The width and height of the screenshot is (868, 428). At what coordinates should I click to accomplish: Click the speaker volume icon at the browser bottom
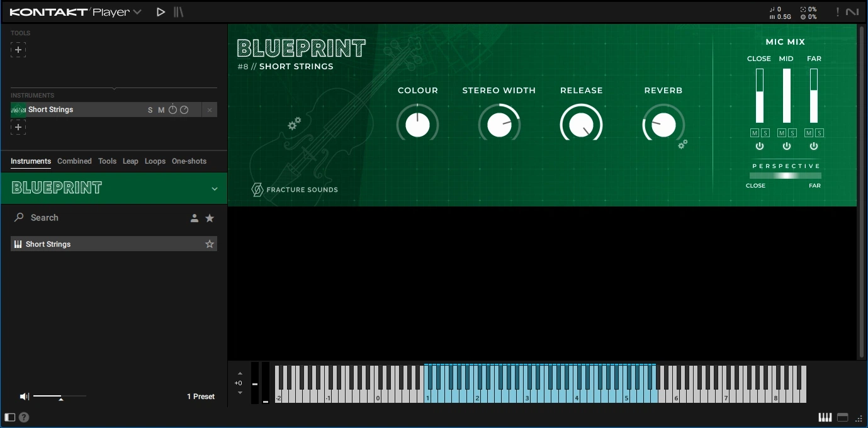(x=25, y=397)
